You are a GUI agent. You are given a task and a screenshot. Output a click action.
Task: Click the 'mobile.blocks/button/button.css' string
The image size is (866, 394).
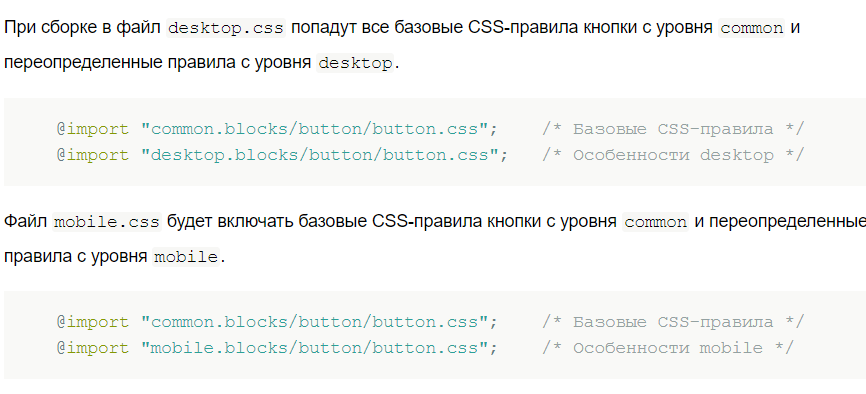pyautogui.click(x=314, y=348)
